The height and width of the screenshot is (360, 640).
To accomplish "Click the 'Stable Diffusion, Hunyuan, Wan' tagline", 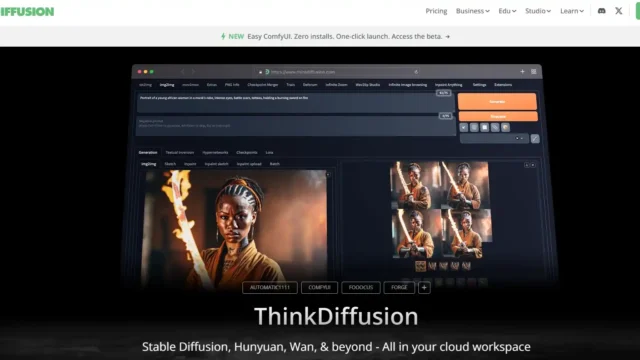I will click(336, 347).
